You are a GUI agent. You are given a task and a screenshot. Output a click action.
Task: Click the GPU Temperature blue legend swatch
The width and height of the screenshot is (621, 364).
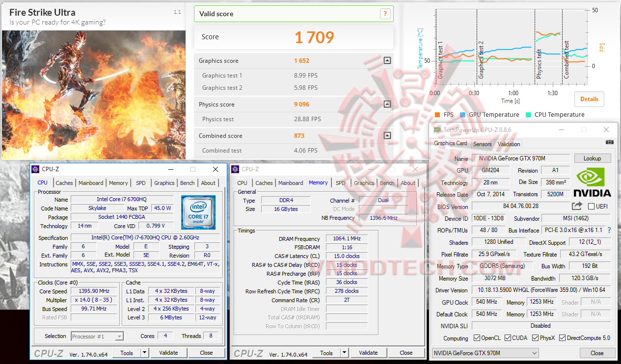(462, 115)
